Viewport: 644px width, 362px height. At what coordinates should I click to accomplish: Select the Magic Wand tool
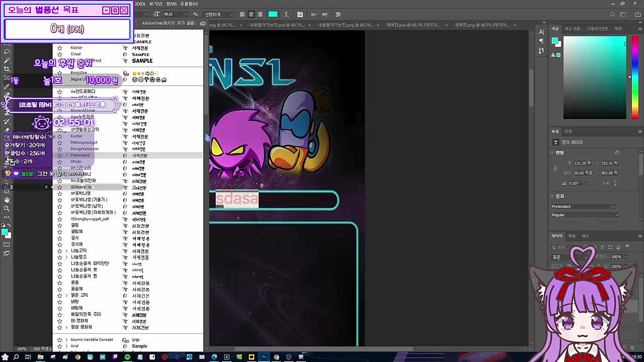[x=7, y=60]
